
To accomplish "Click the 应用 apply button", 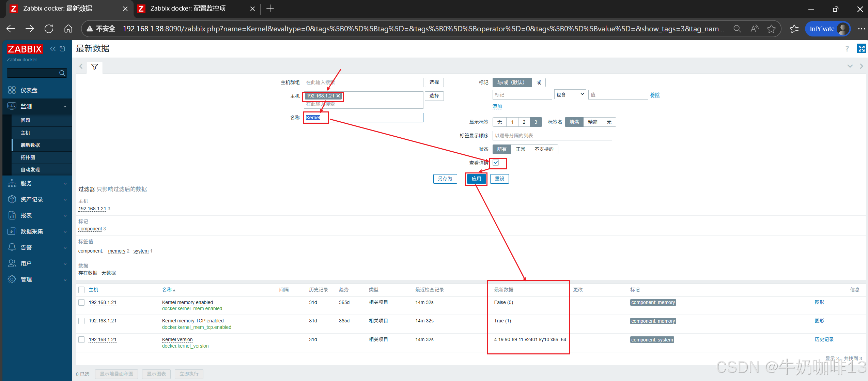I will coord(476,179).
